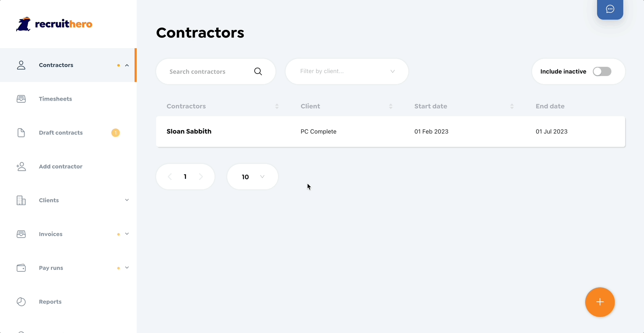
Task: Open the chat bubble icon
Action: pos(610,9)
